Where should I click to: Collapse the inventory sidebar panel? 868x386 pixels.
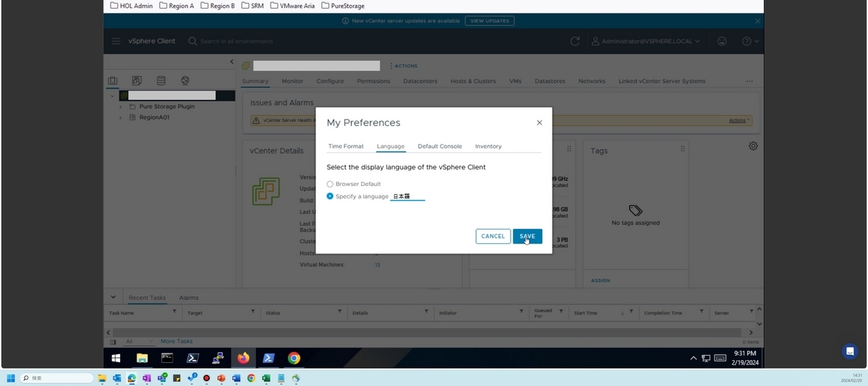coord(231,62)
